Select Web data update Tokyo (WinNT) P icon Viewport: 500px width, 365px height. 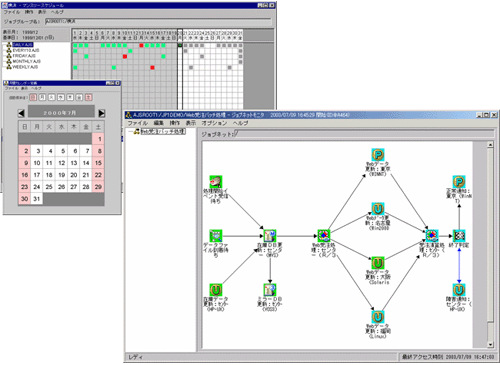378,155
